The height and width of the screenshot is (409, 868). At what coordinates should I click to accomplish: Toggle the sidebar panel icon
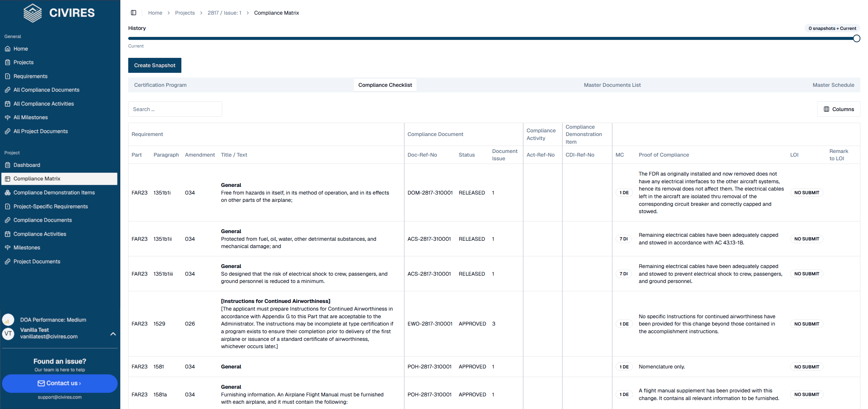(134, 13)
